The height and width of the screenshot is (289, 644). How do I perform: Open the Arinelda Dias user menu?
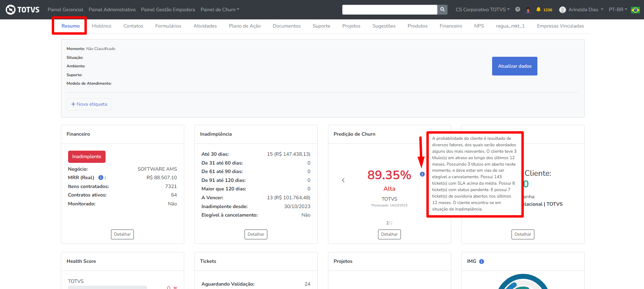coord(586,10)
